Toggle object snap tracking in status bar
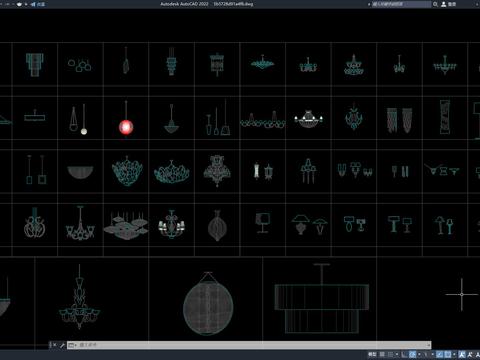 [x=440, y=354]
